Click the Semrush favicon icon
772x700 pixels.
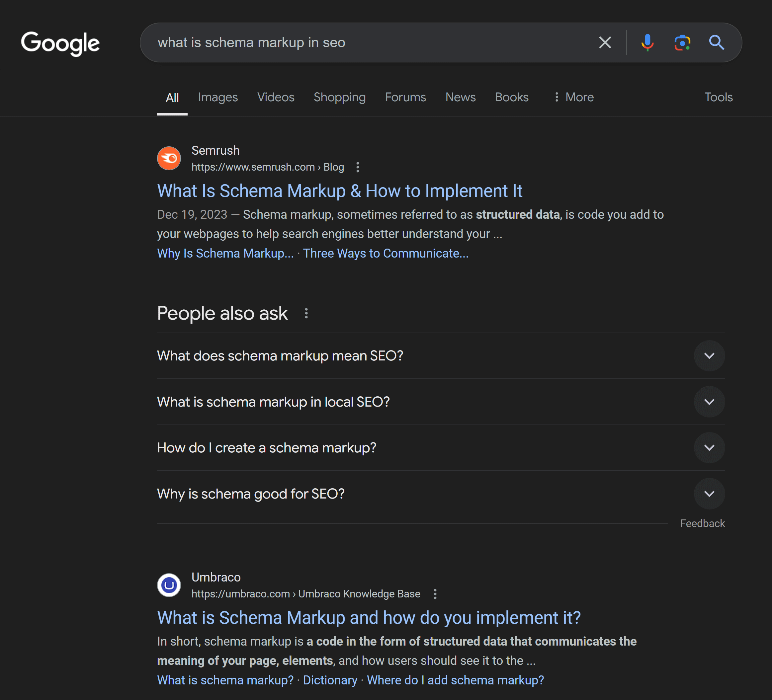pos(169,159)
